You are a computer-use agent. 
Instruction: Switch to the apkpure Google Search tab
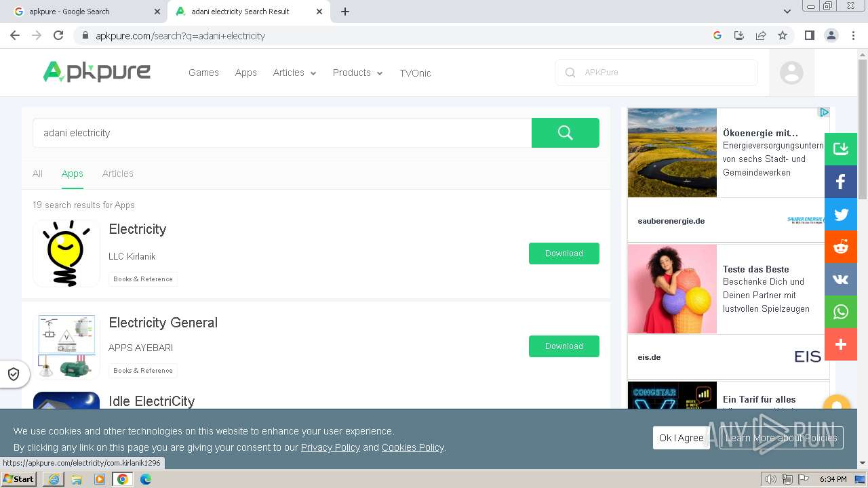pyautogui.click(x=85, y=12)
